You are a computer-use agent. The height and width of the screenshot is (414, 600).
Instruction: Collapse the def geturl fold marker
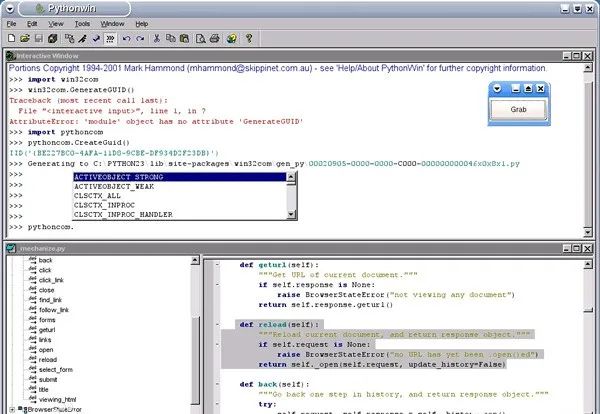point(217,265)
